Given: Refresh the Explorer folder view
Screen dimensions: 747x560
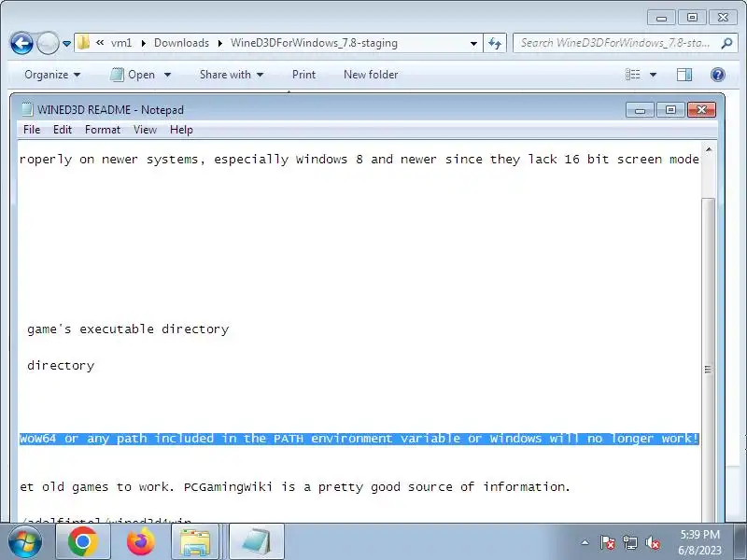Looking at the screenshot, I should (x=495, y=43).
